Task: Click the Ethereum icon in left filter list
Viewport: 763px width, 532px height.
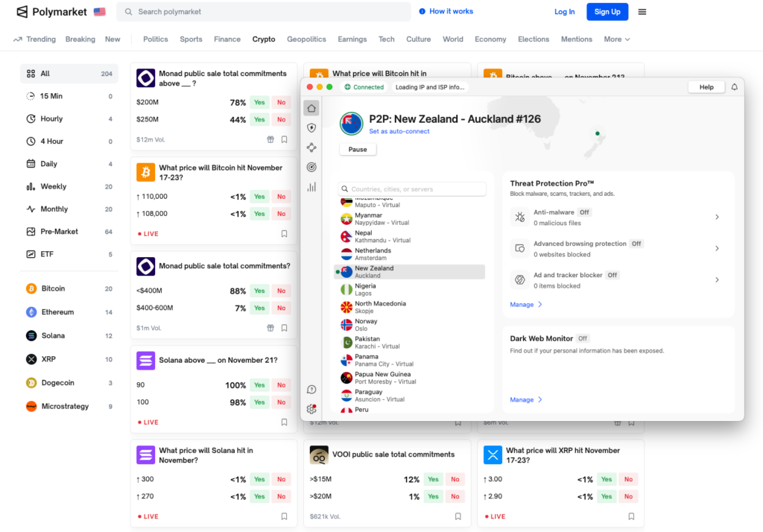Action: point(31,312)
